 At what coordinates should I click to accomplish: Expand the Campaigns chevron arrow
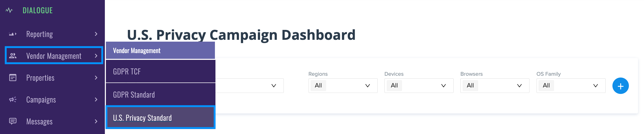coord(96,99)
